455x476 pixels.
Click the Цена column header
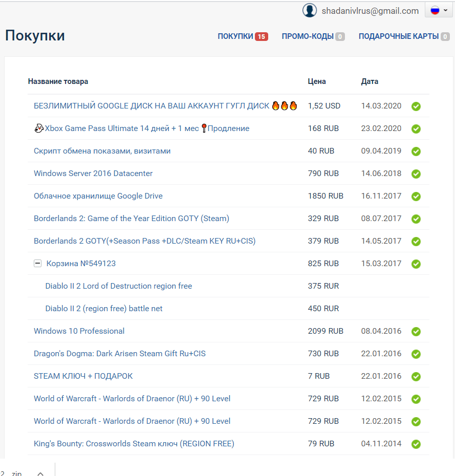click(317, 81)
